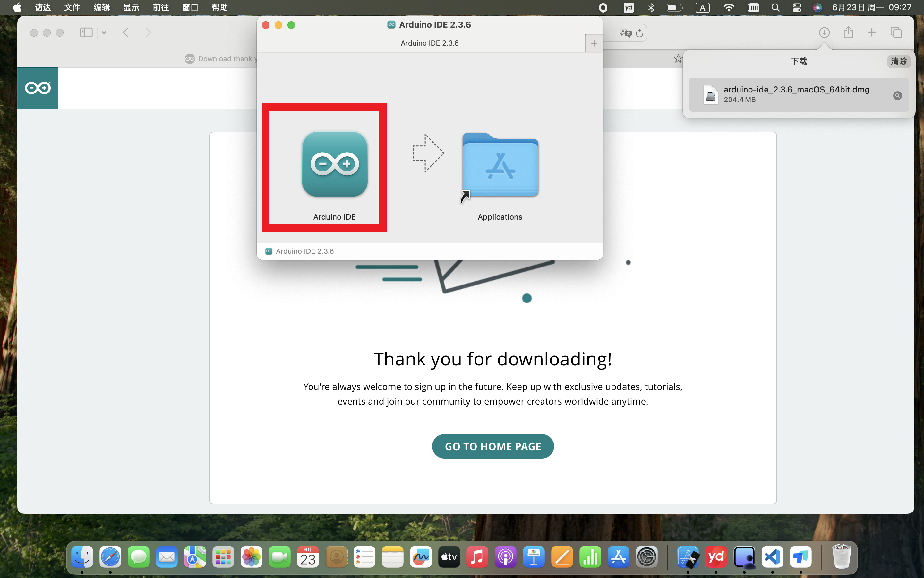Screen dimensions: 924x578
Task: Open Freeform from the Dock
Action: (x=421, y=557)
